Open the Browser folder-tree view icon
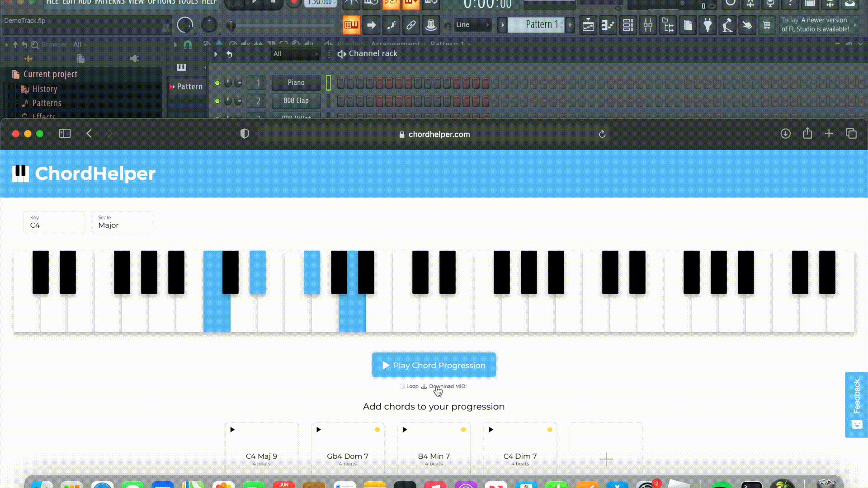The height and width of the screenshot is (488, 868). tap(668, 25)
